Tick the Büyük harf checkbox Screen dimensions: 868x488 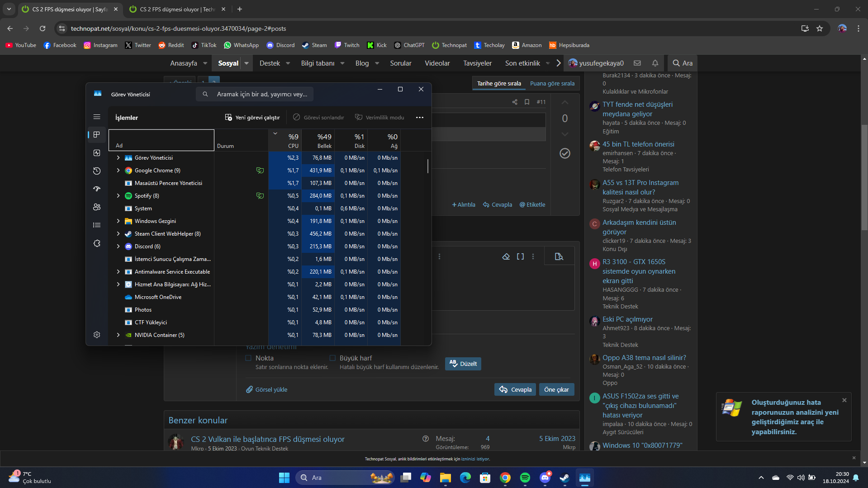332,358
